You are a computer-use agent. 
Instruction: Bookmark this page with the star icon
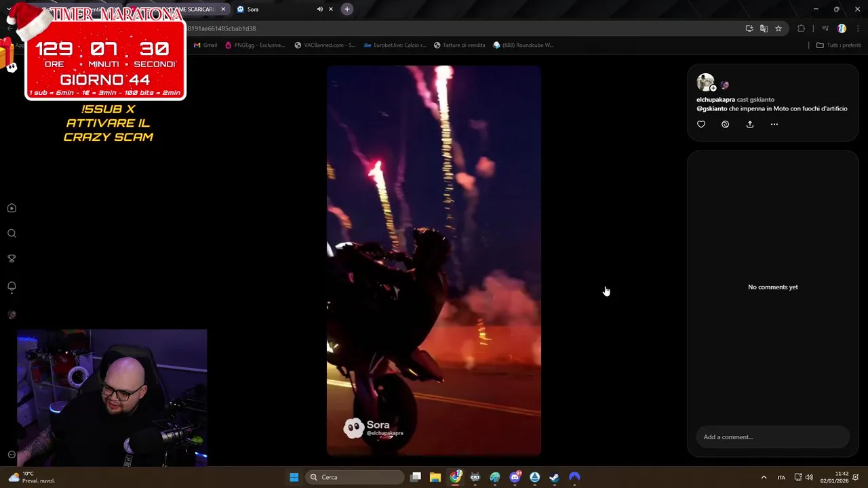click(x=778, y=28)
